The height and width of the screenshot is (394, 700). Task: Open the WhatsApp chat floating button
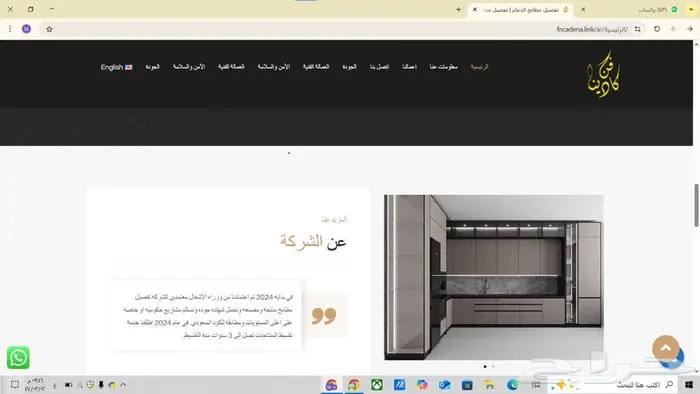18,357
